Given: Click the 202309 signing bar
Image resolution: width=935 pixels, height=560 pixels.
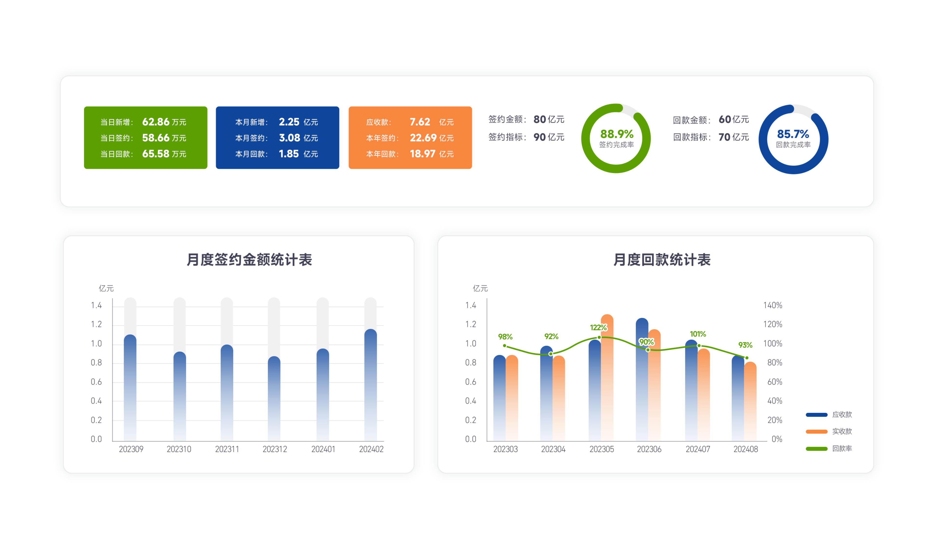Looking at the screenshot, I should 130,387.
